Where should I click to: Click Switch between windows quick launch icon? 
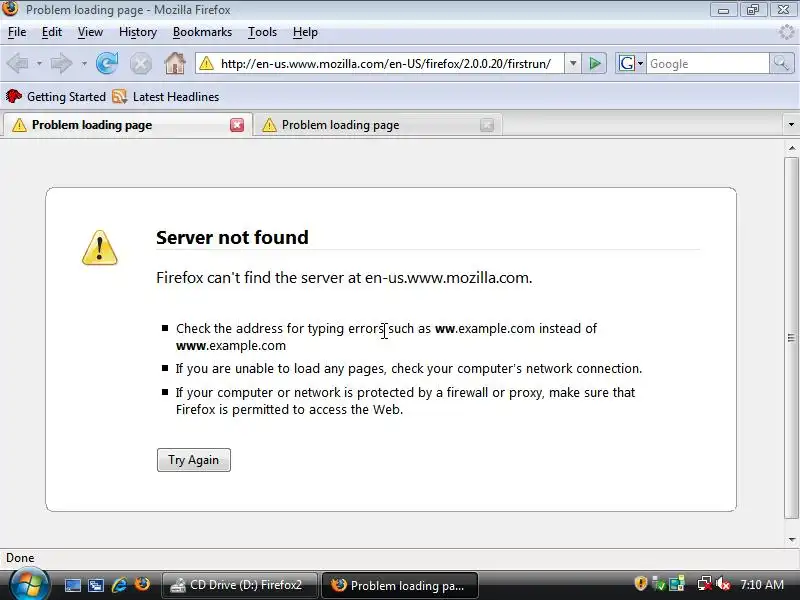95,585
